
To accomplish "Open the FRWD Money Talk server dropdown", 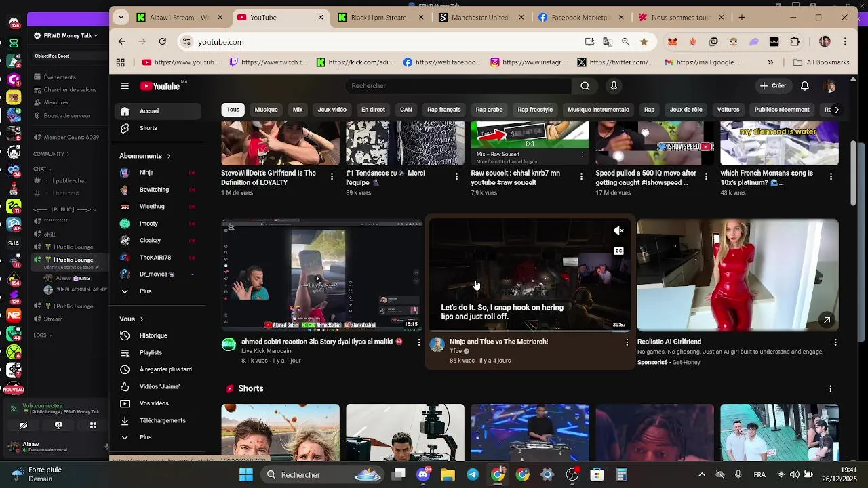I will point(66,35).
